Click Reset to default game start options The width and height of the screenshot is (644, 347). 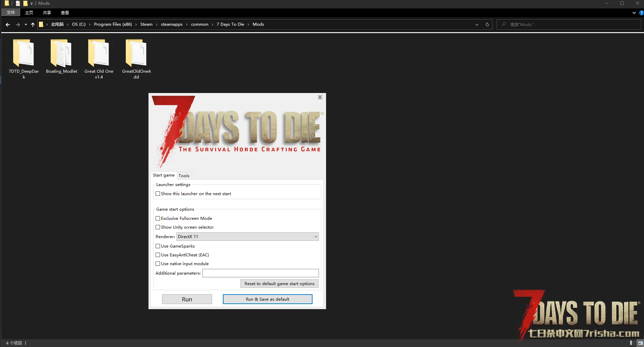(x=279, y=284)
